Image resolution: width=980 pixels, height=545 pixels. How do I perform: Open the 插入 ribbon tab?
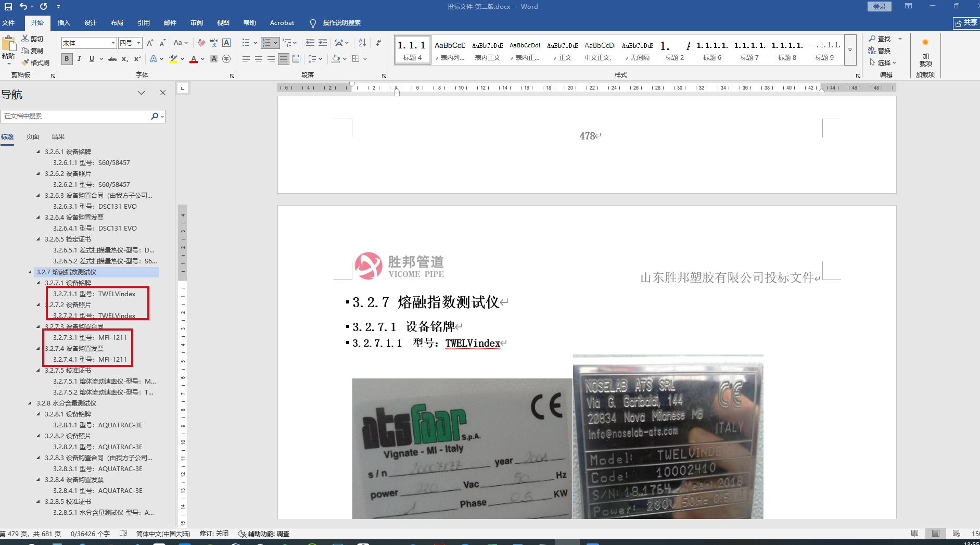click(x=63, y=23)
